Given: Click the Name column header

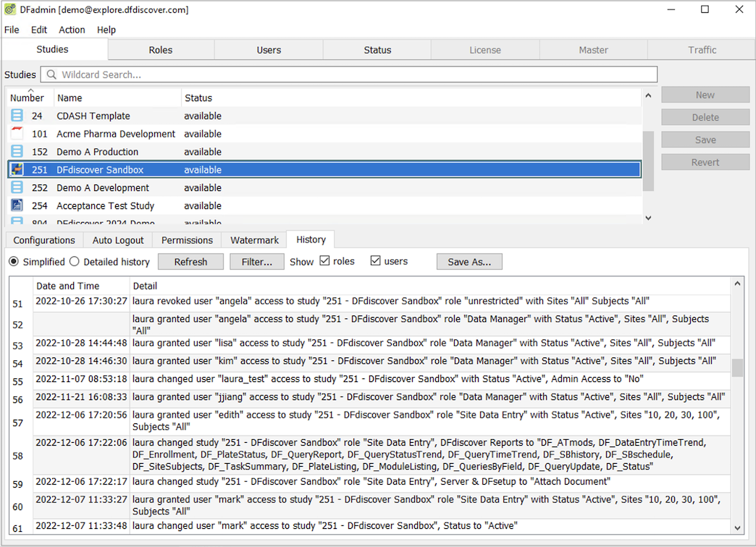Looking at the screenshot, I should pyautogui.click(x=117, y=98).
